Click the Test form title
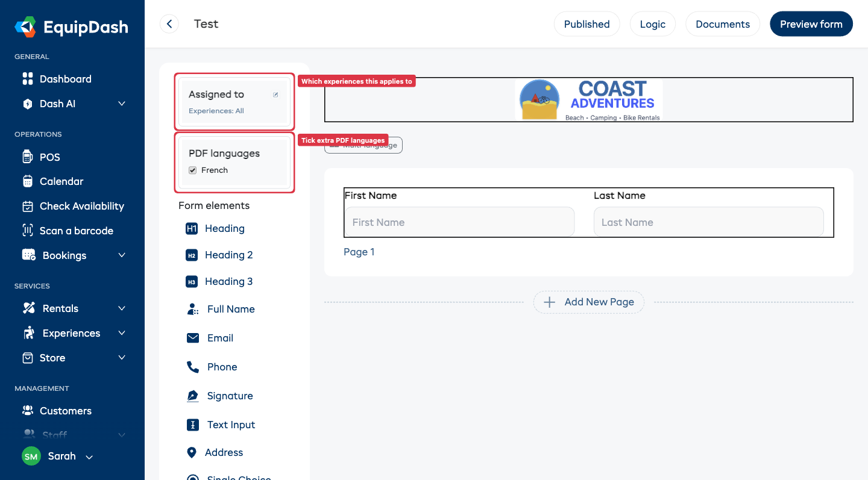This screenshot has height=480, width=868. pos(206,24)
